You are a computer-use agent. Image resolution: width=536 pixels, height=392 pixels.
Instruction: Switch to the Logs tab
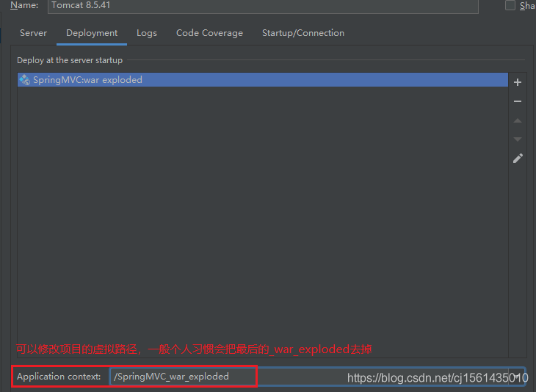147,33
